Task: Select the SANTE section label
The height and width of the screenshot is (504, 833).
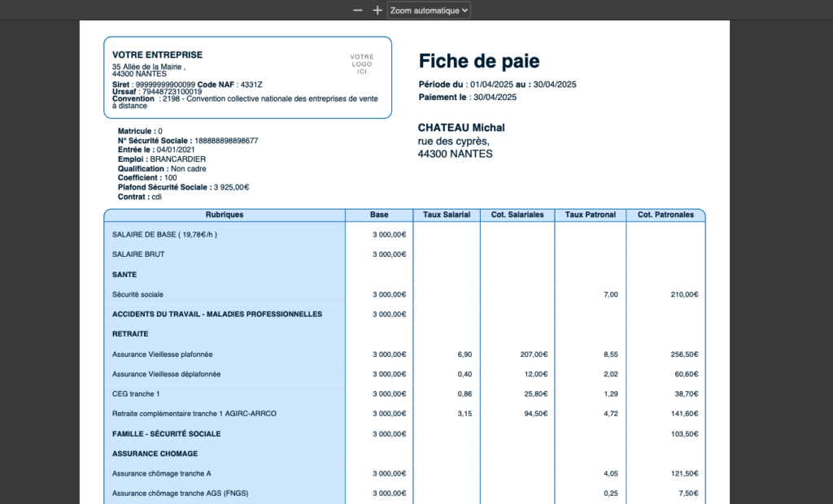Action: click(120, 275)
